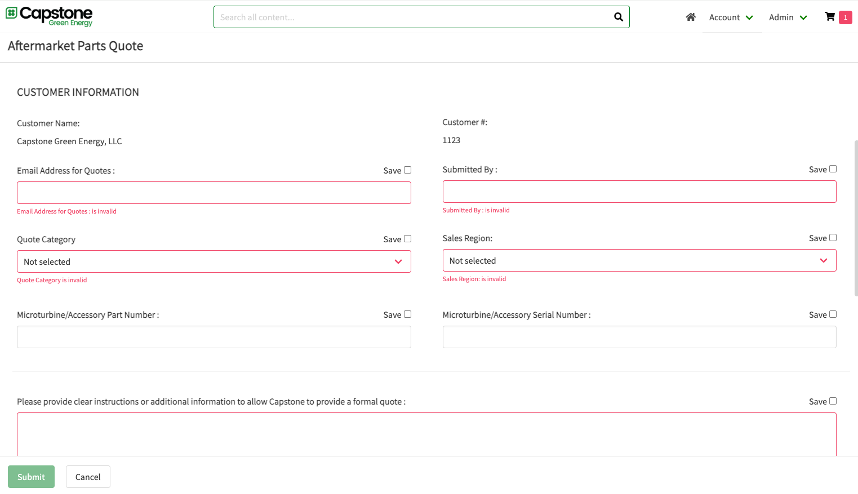Click the Submitted By input field
The image size is (858, 494).
pos(640,191)
